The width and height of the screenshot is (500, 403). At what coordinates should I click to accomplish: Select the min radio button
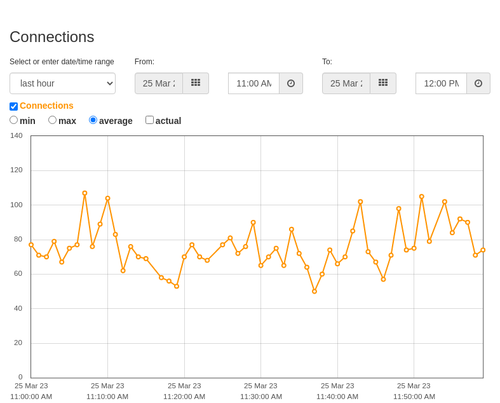[x=13, y=120]
